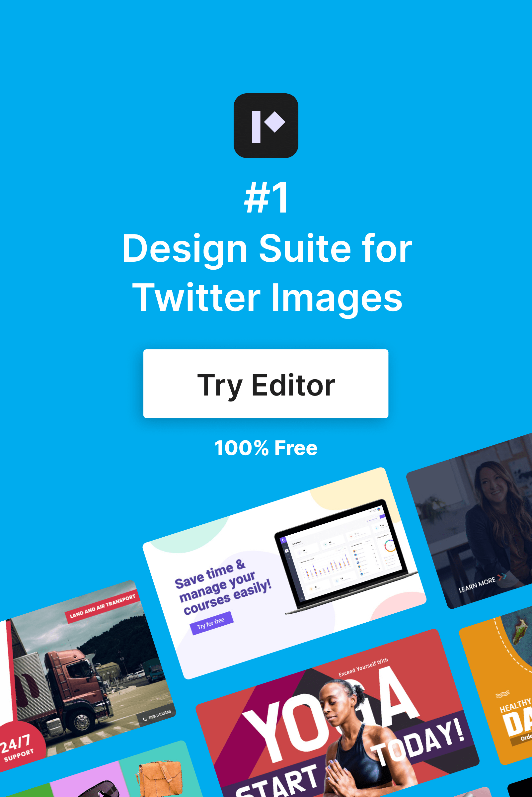Click the Pixelied app logo icon
Viewport: 532px width, 797px height.
(x=266, y=127)
